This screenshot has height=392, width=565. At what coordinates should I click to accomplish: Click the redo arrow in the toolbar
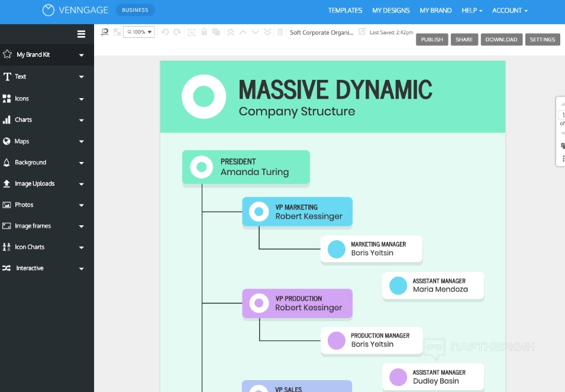pyautogui.click(x=177, y=32)
